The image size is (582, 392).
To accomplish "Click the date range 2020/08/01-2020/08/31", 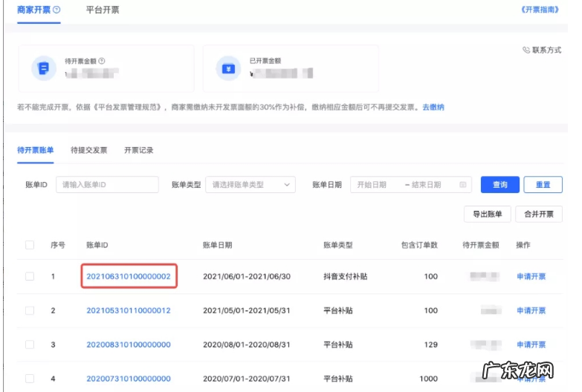I will (x=247, y=344).
